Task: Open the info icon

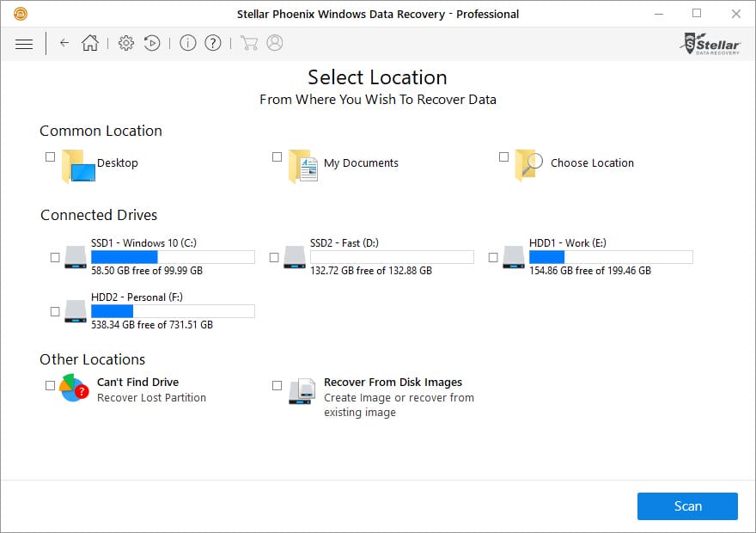Action: pos(188,43)
